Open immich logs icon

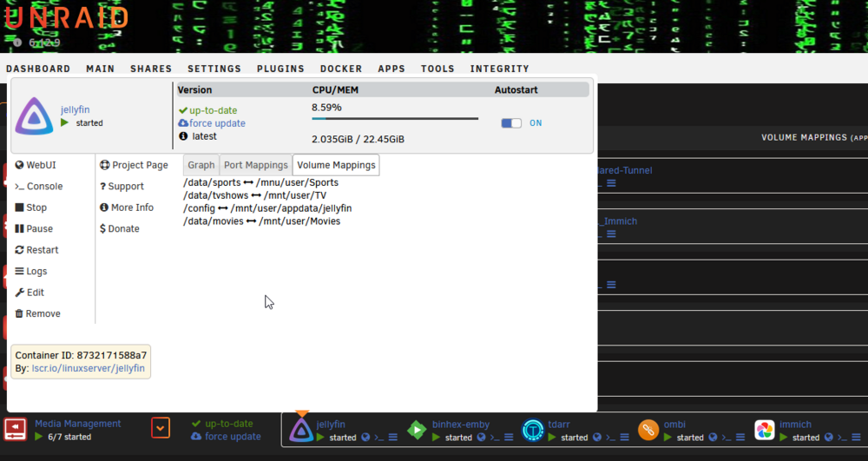pyautogui.click(x=856, y=438)
